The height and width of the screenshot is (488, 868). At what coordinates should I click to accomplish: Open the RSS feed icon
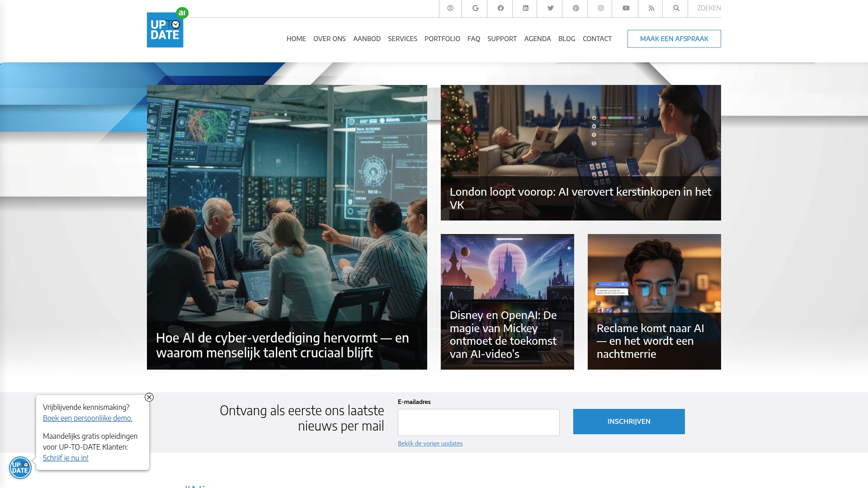point(651,8)
